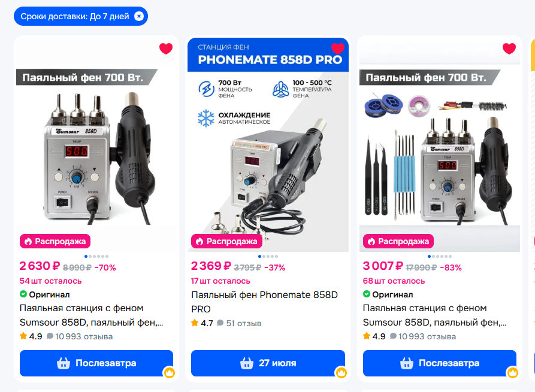The height and width of the screenshot is (392, 535).
Task: Click the Оригинал checkmark on third card
Action: pos(367,294)
